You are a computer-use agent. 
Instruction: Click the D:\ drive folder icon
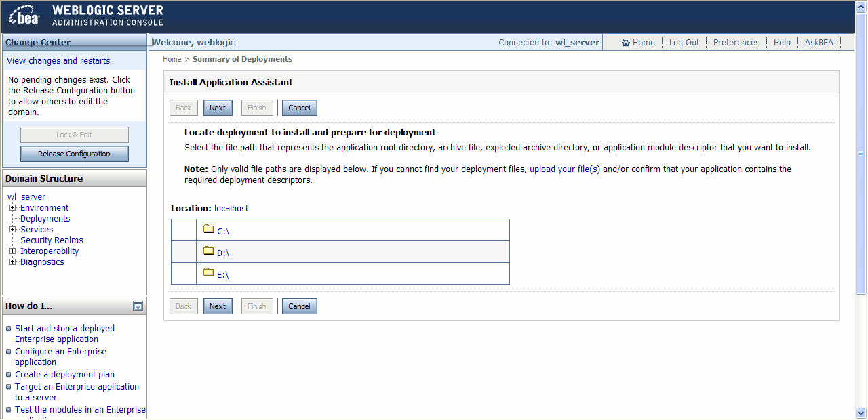209,251
